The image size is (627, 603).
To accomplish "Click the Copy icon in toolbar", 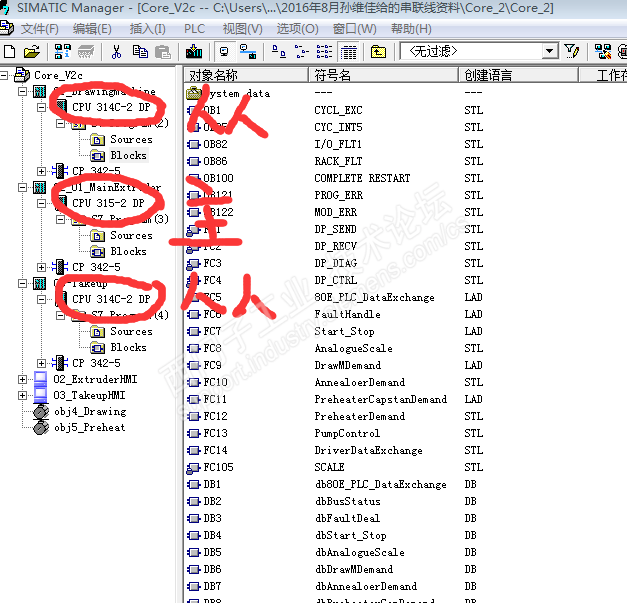I will click(x=140, y=52).
